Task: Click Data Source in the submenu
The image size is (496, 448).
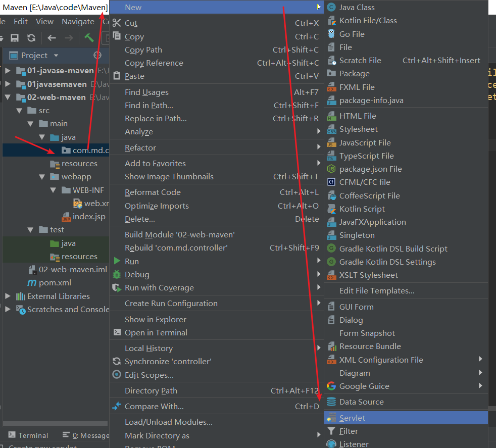Action: tap(361, 402)
